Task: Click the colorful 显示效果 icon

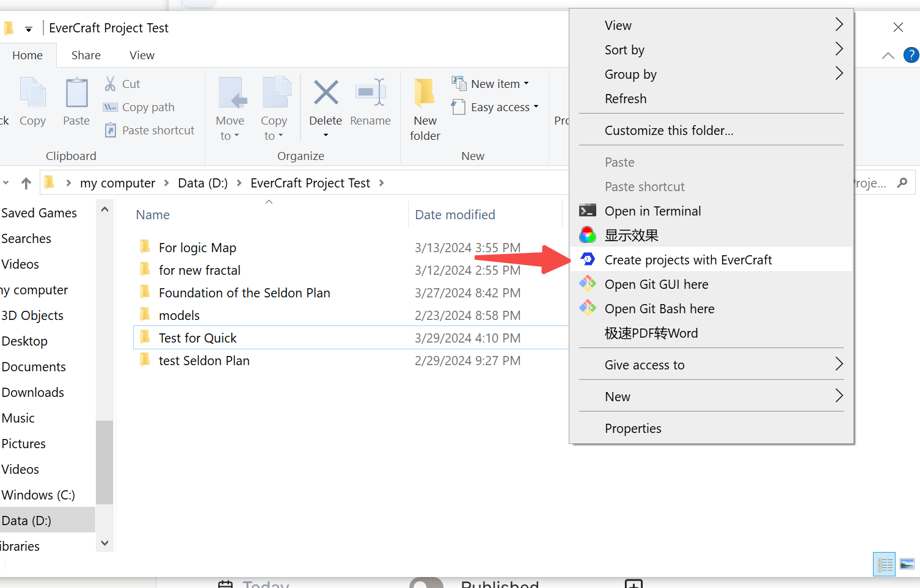Action: 588,234
